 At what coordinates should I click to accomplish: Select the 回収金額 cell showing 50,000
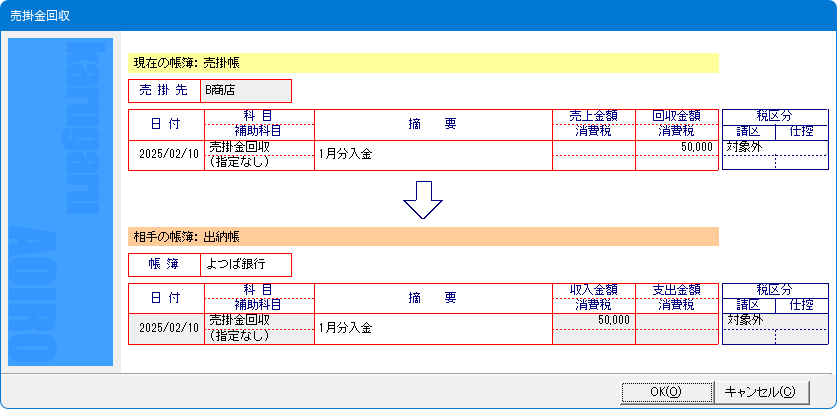676,147
